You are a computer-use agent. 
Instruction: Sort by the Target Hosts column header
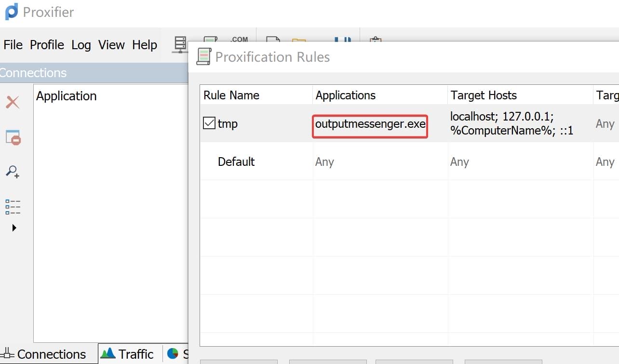pyautogui.click(x=520, y=95)
